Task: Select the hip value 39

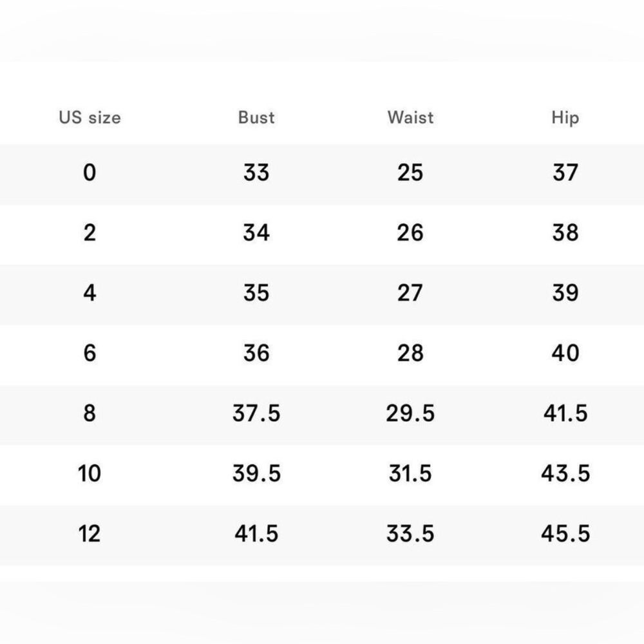Action: point(565,293)
